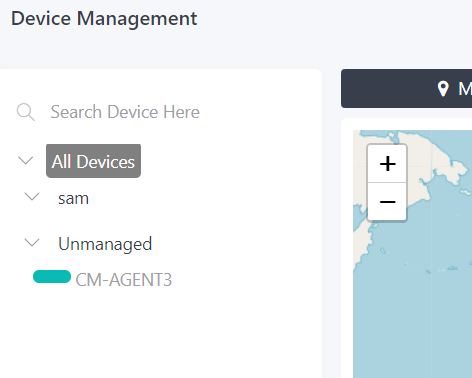The image size is (472, 378).
Task: Zoom in on the map
Action: (x=387, y=164)
